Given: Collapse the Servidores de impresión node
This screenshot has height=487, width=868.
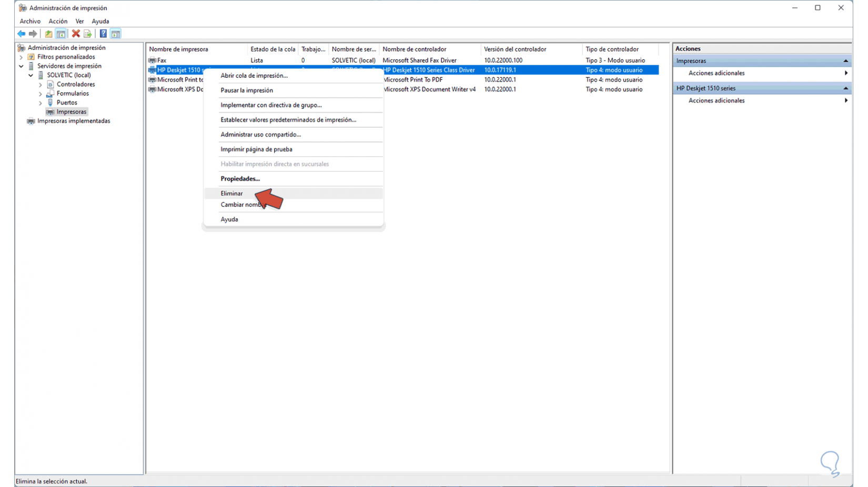Looking at the screenshot, I should click(21, 66).
